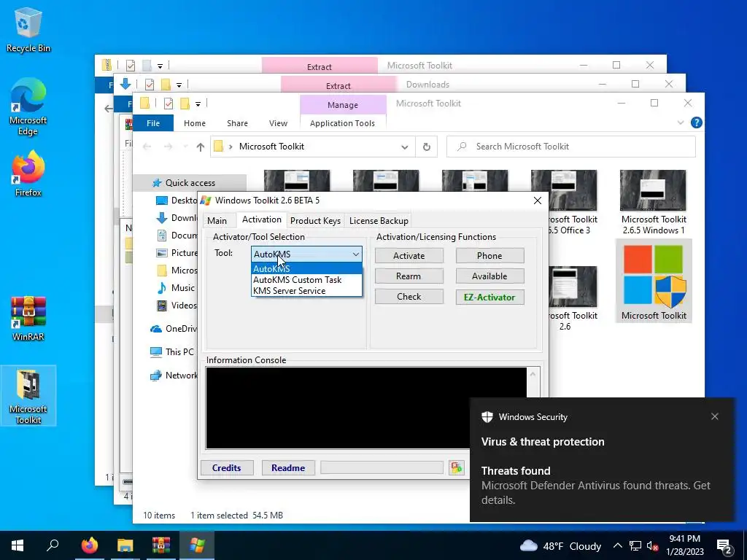Image resolution: width=747 pixels, height=560 pixels.
Task: Select Music in the navigation pane
Action: pyautogui.click(x=177, y=288)
